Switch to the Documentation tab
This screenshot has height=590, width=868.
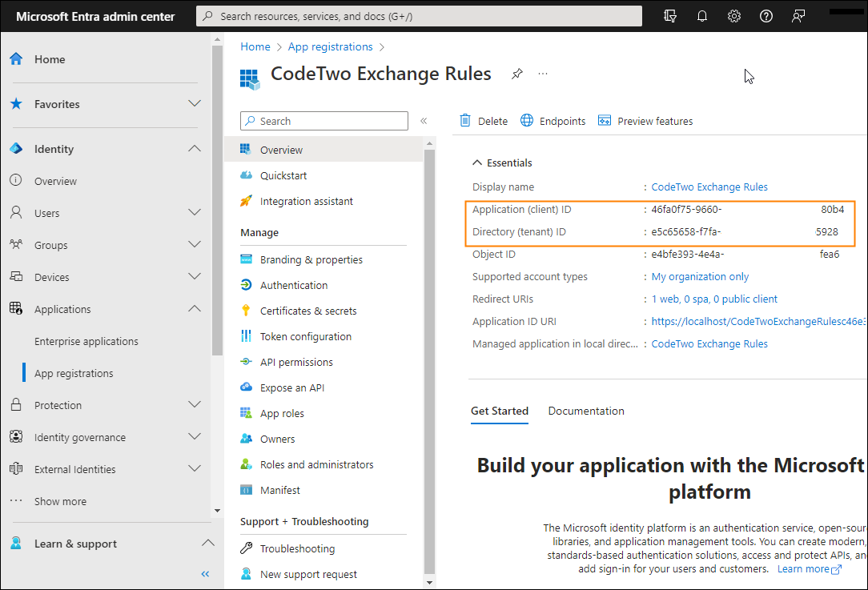tap(586, 411)
